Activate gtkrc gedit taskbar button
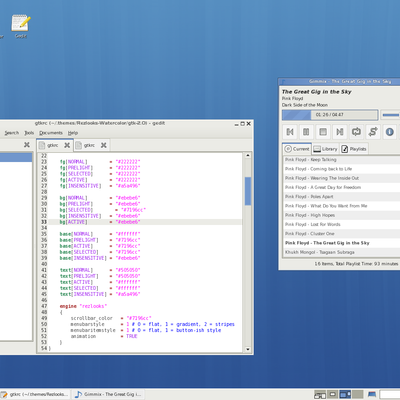 point(35,394)
